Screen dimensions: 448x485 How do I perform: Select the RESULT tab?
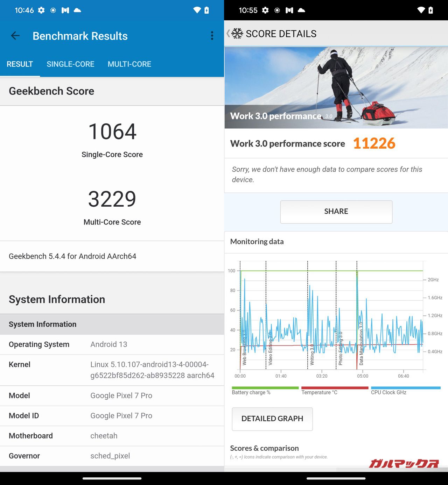[x=20, y=64]
